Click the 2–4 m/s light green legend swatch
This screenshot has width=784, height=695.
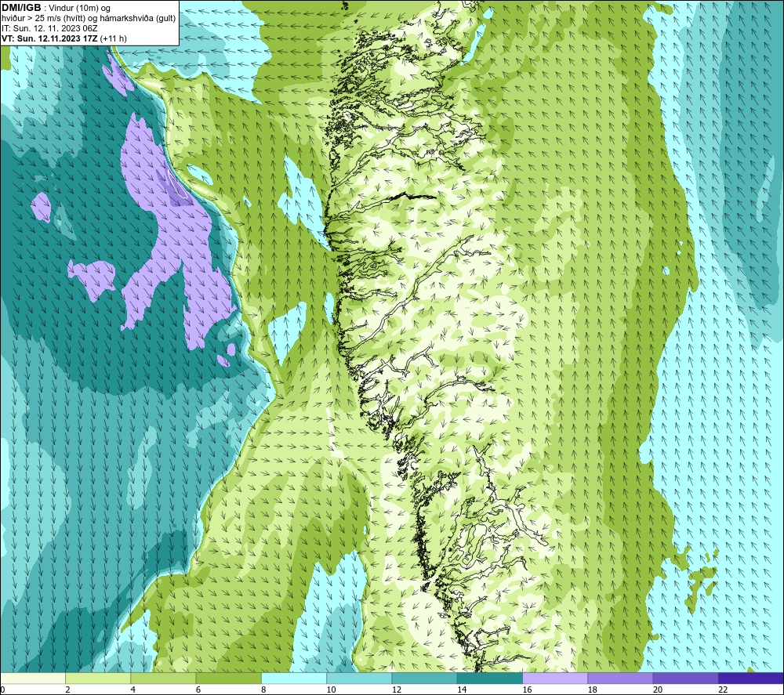(x=98, y=678)
